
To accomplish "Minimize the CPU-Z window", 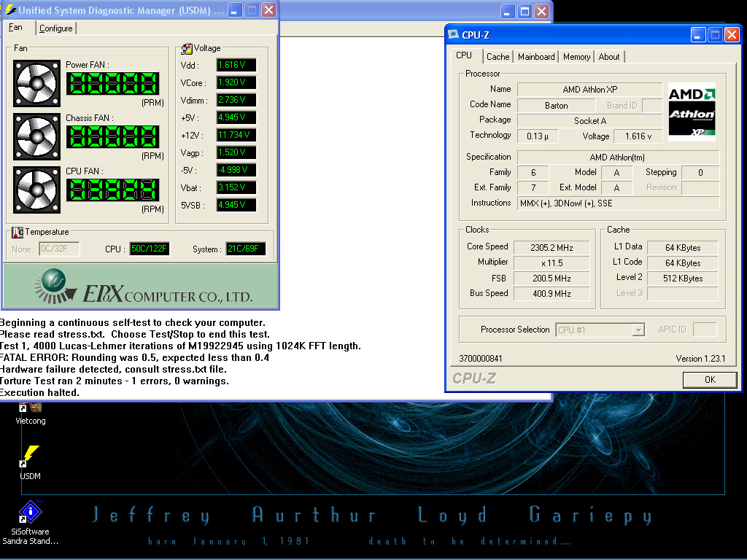I will coord(698,35).
